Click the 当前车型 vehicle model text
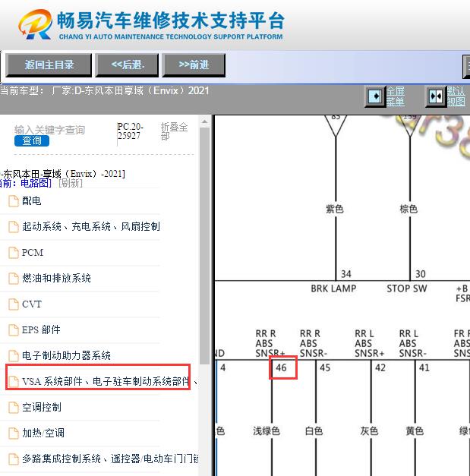The image size is (470, 476). 105,91
